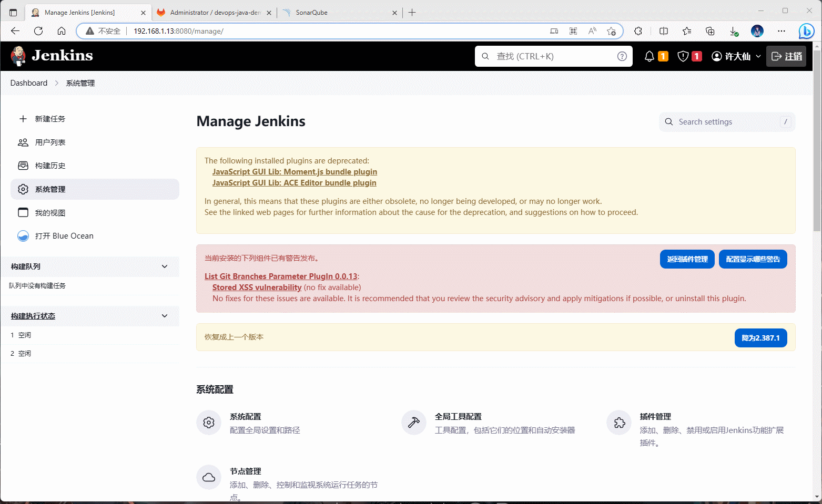Viewport: 822px width, 504px height.
Task: Click the 插件管理 title
Action: click(655, 417)
